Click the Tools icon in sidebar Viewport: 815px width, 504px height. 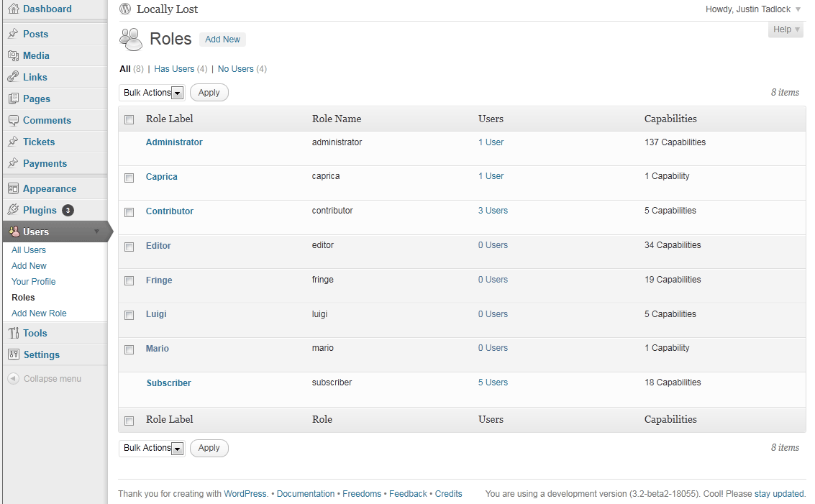tap(13, 334)
